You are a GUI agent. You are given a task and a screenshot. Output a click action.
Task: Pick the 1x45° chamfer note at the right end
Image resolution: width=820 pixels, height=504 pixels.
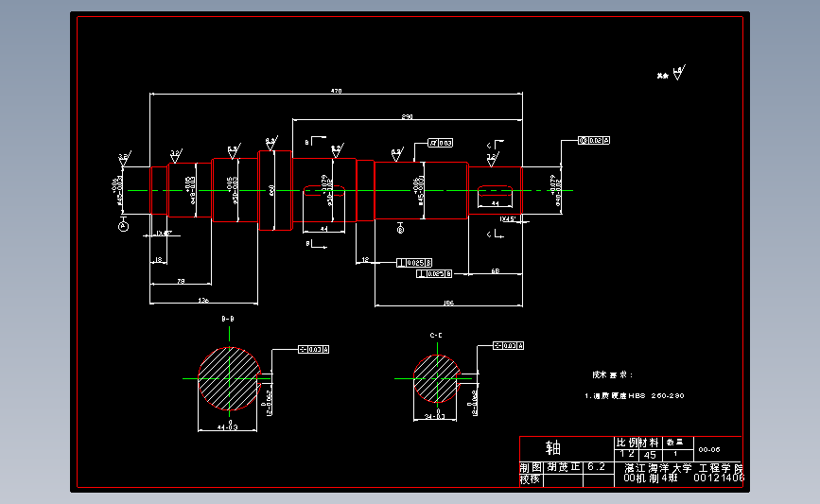pos(508,219)
